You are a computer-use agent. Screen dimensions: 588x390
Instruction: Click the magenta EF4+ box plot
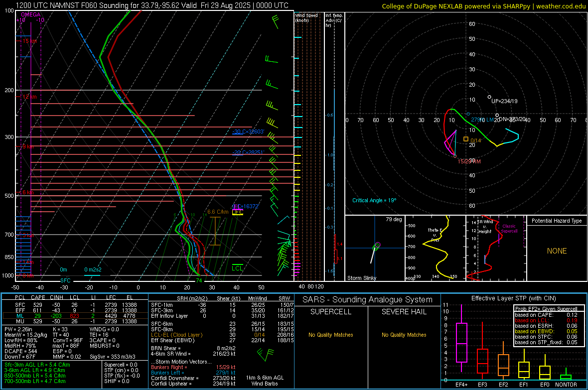(x=461, y=339)
